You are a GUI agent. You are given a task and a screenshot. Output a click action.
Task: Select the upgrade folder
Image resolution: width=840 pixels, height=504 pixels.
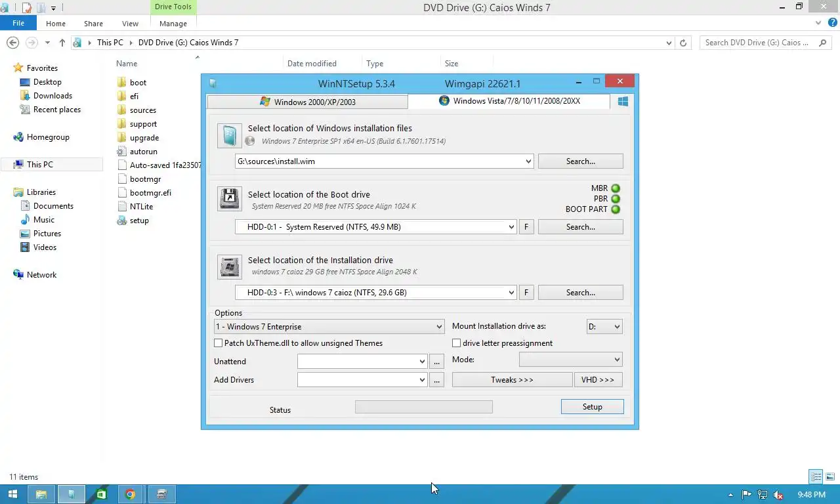pos(144,138)
